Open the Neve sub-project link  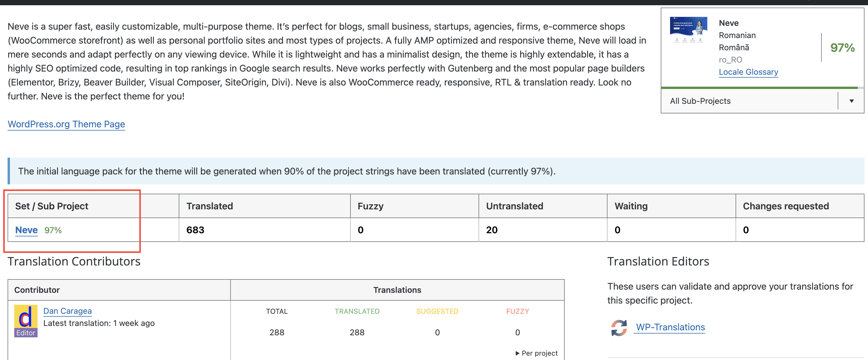point(26,230)
